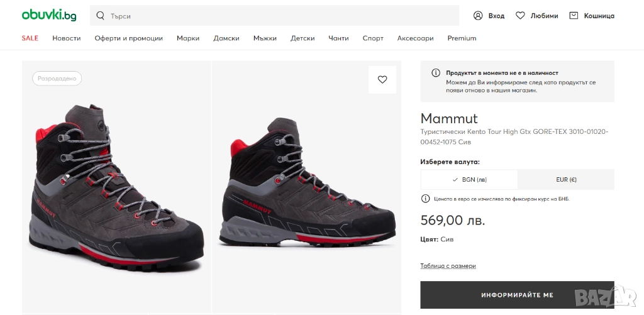Open favorites heart icon in header
Image resolution: width=644 pixels, height=315 pixels.
520,16
